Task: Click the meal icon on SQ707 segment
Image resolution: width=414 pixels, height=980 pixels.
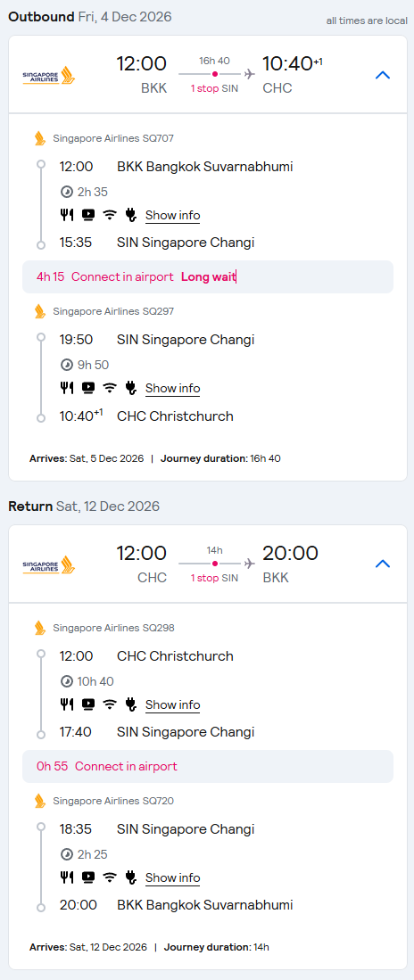Action: click(66, 215)
